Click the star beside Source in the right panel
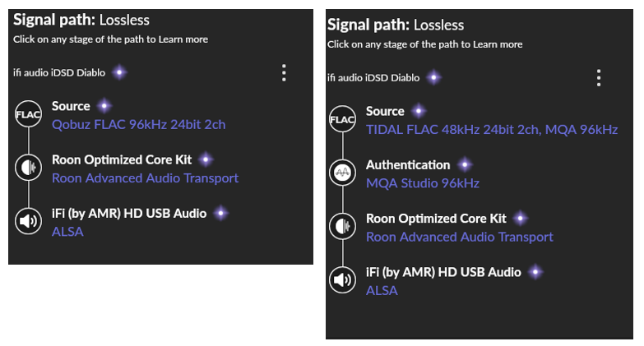The width and height of the screenshot is (644, 346). click(x=419, y=111)
